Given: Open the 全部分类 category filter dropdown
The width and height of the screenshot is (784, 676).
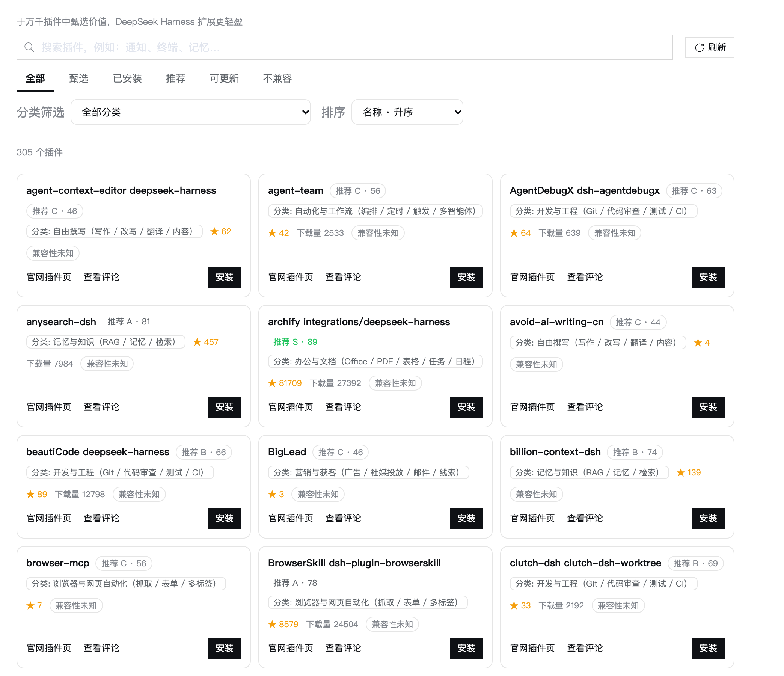Looking at the screenshot, I should click(x=191, y=112).
